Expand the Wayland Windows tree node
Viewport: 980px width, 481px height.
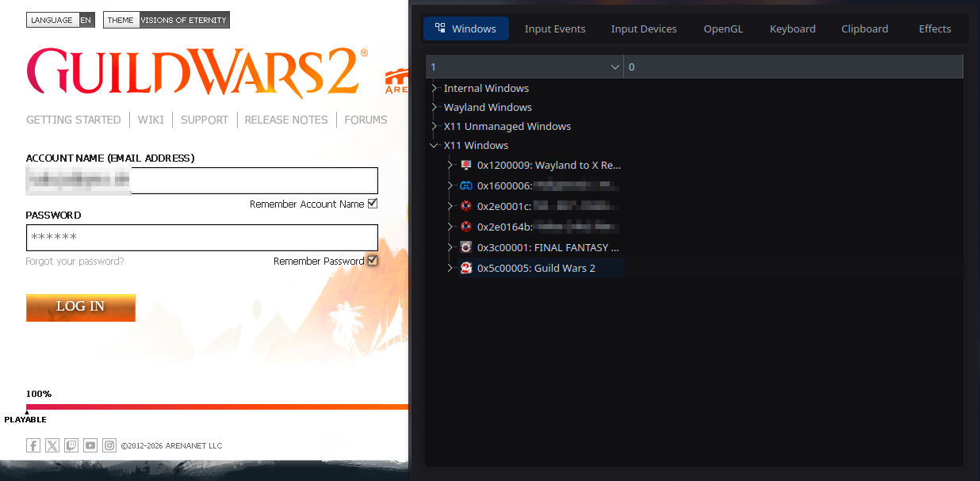pos(434,107)
